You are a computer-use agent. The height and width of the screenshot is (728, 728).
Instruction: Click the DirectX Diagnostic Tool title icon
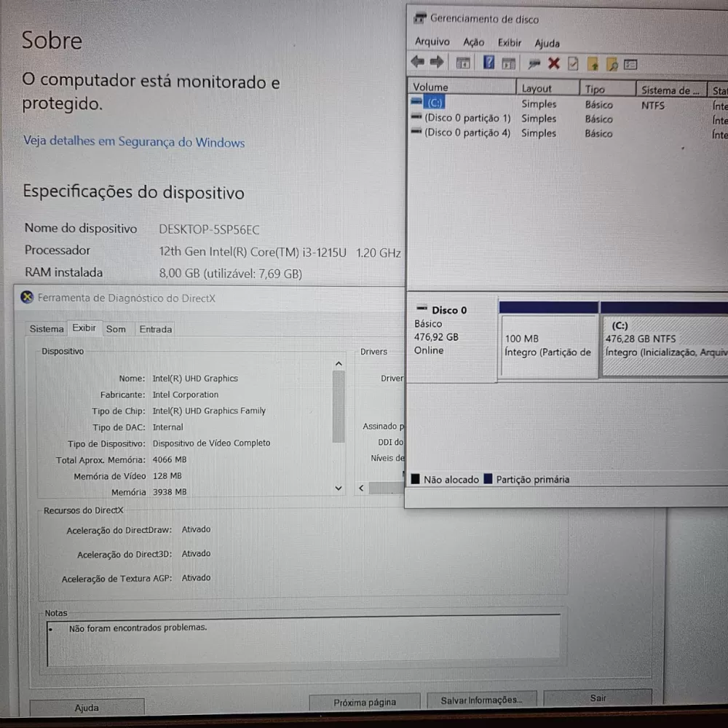point(28,297)
